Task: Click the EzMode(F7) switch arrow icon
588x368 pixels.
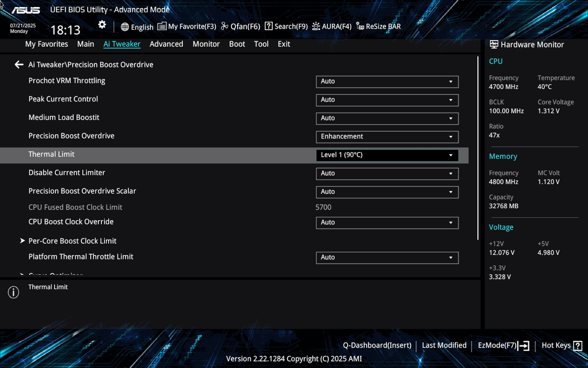Action: coord(523,346)
